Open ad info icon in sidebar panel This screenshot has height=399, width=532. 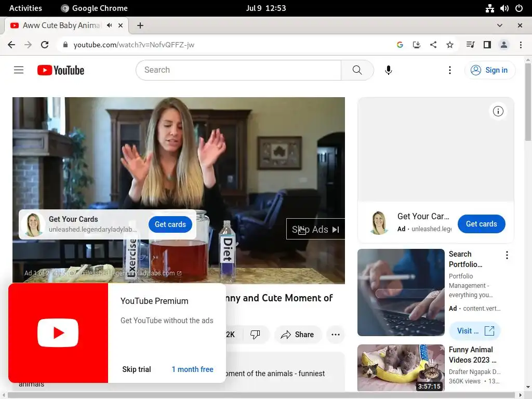click(x=498, y=111)
